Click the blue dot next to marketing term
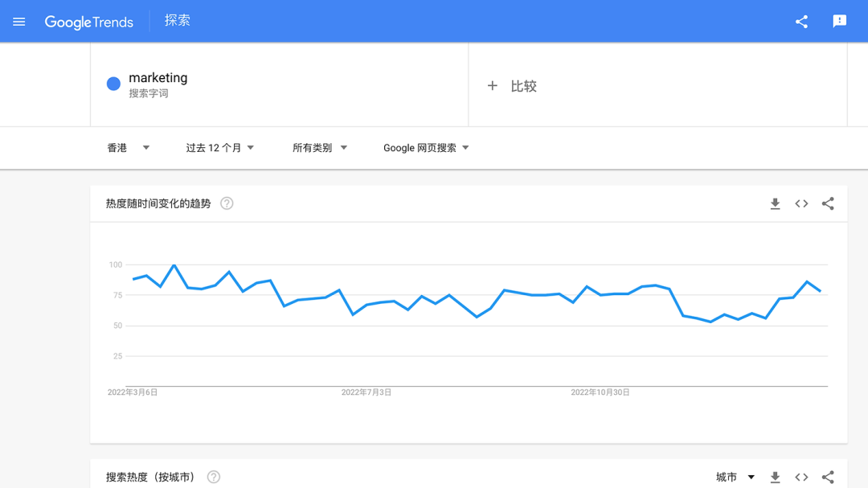 coord(113,84)
